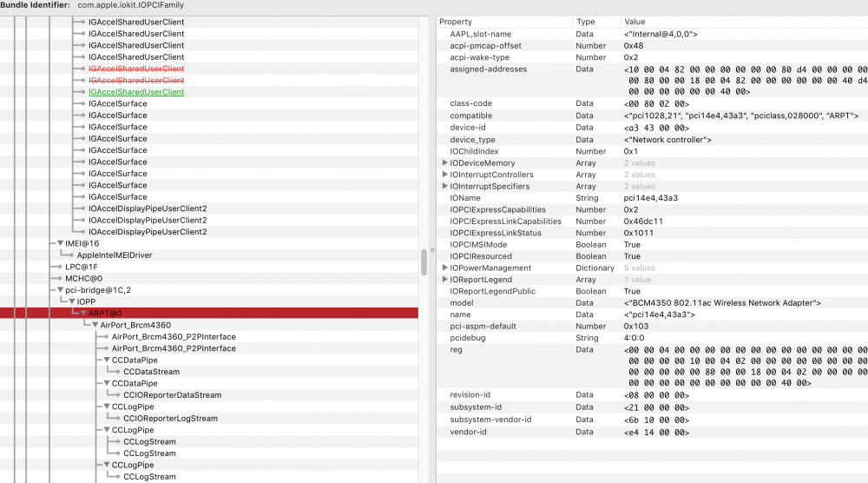Select the LPC@1F registry entry
This screenshot has height=483, width=868.
[70, 267]
